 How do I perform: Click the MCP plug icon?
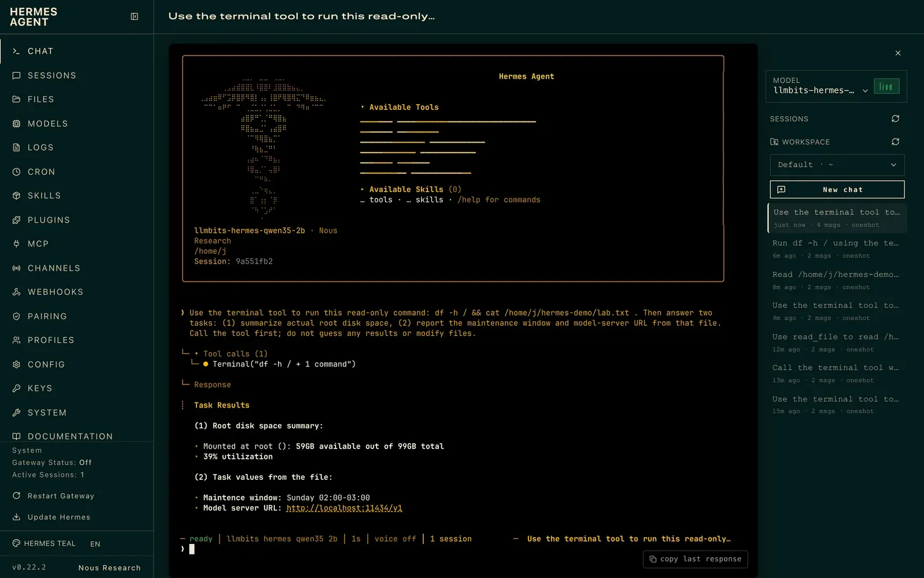tap(16, 244)
